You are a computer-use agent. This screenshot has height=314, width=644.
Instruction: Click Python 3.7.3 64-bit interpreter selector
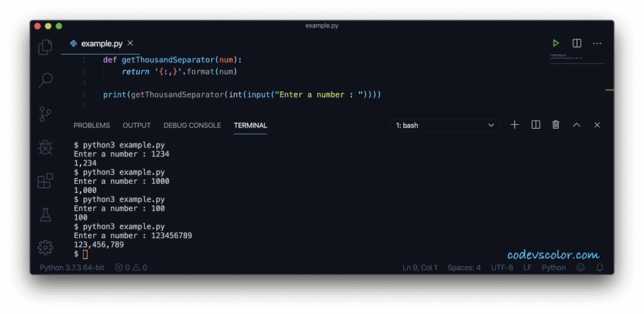(x=72, y=268)
